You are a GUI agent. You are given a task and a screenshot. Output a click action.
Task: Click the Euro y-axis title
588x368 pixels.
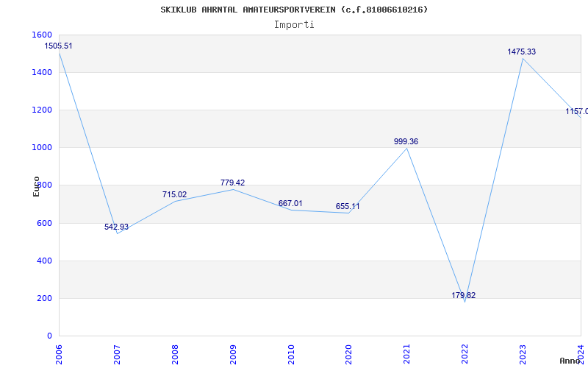pos(36,187)
